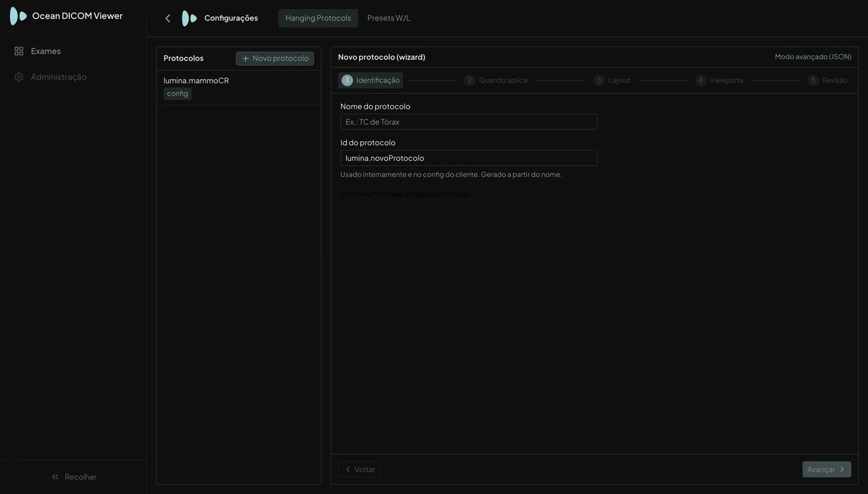Click the right chevron in Avançar button
Screen dimensions: 868x494
pyautogui.click(x=842, y=469)
